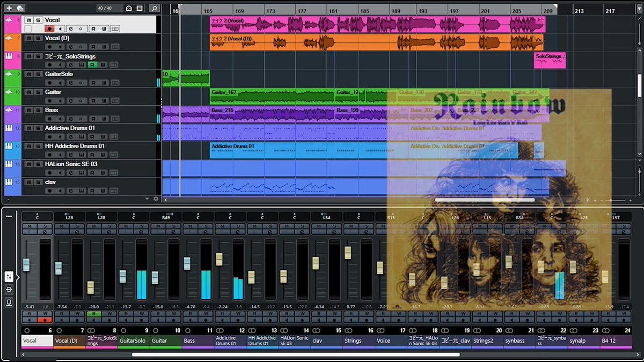Viewport: 644px width, 362px height.
Task: Select the Bass_215 audio clip
Action: pyautogui.click(x=272, y=114)
